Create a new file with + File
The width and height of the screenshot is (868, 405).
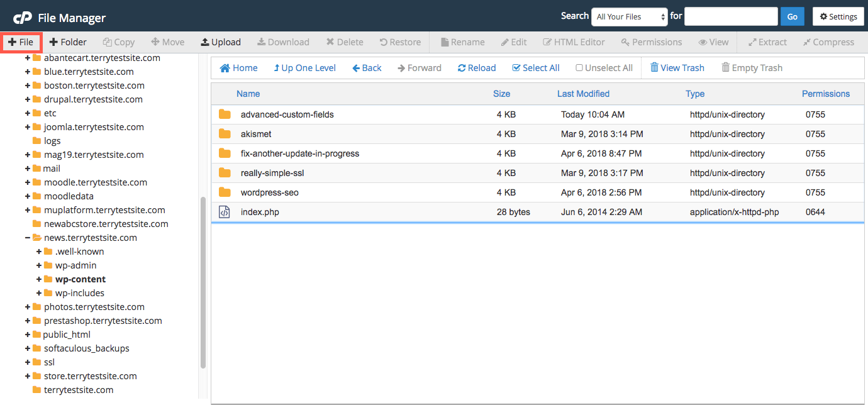tap(21, 42)
